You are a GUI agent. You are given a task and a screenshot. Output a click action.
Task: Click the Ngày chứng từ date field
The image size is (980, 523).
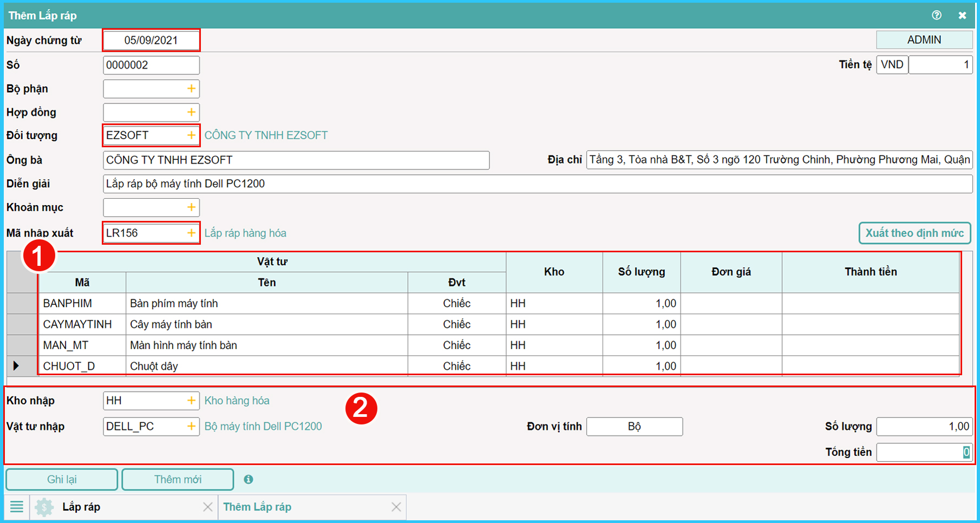pyautogui.click(x=151, y=41)
